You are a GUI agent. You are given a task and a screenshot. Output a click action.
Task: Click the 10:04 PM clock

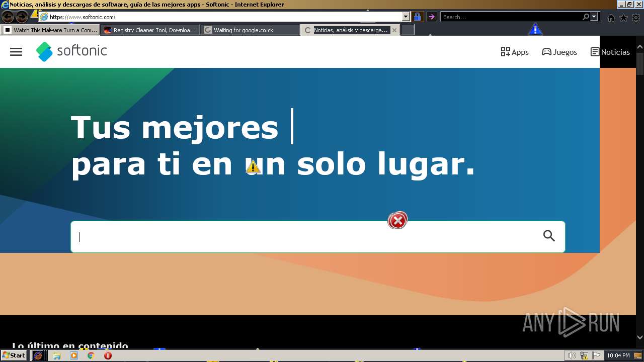(x=618, y=355)
